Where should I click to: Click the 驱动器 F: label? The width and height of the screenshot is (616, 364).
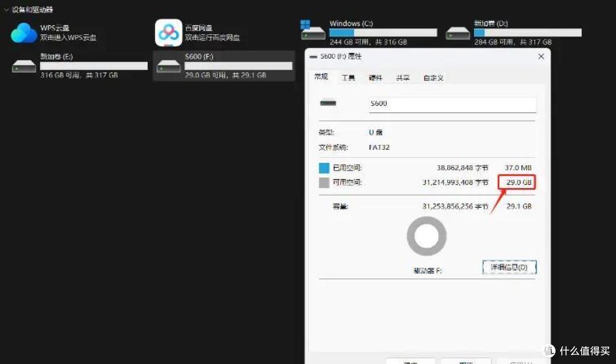(x=427, y=271)
